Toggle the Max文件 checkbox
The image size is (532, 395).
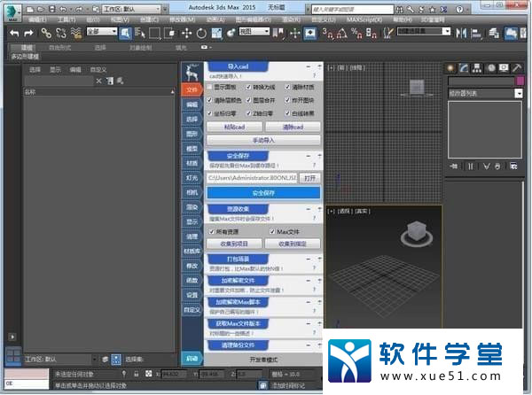pyautogui.click(x=272, y=231)
